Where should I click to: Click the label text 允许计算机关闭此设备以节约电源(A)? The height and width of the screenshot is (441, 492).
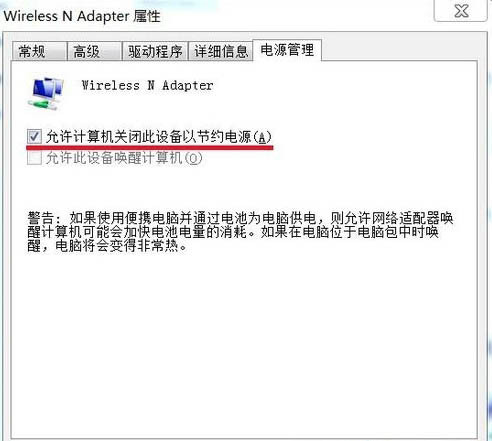[x=159, y=137]
